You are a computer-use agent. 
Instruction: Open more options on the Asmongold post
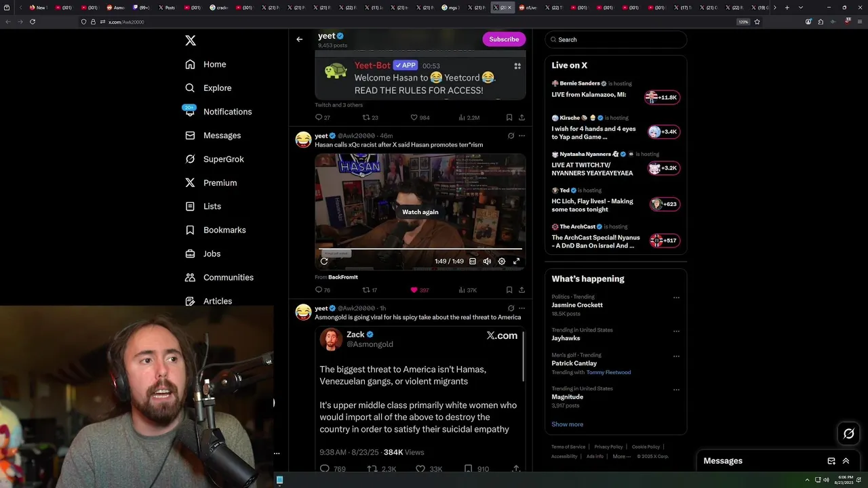click(521, 308)
